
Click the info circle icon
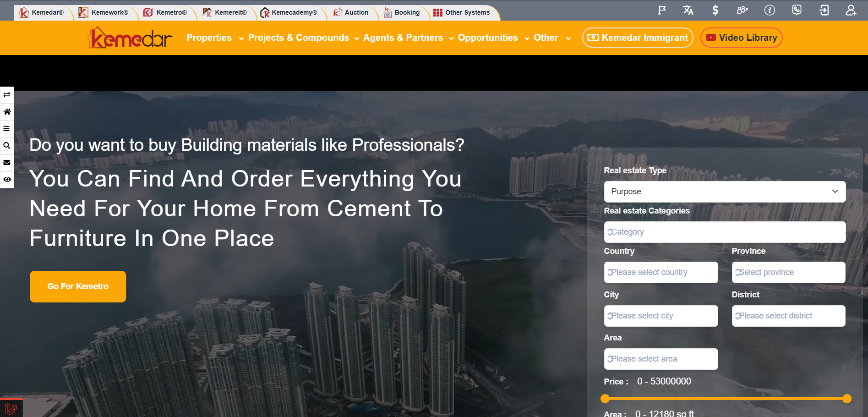[x=770, y=10]
